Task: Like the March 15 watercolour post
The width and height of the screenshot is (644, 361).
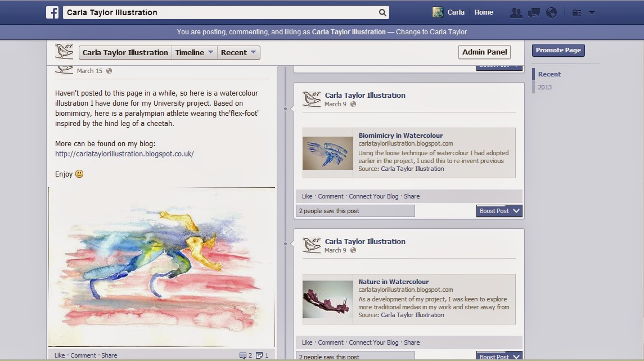Action: click(60, 355)
